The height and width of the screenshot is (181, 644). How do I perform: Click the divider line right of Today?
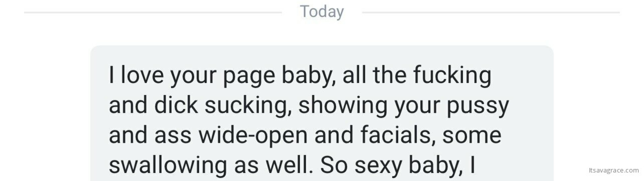coord(491,12)
